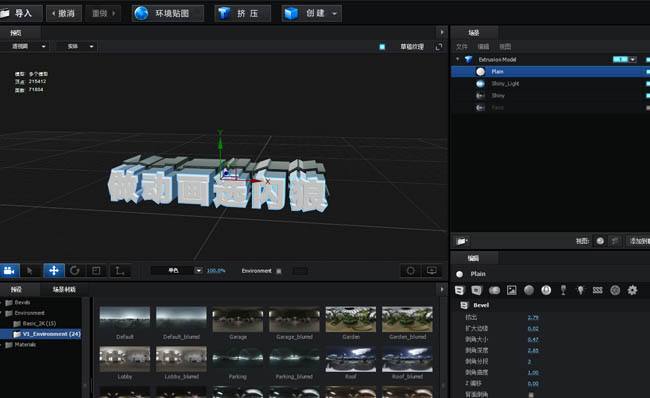Click the maximize preview icon
This screenshot has width=650, height=398.
coord(439,47)
